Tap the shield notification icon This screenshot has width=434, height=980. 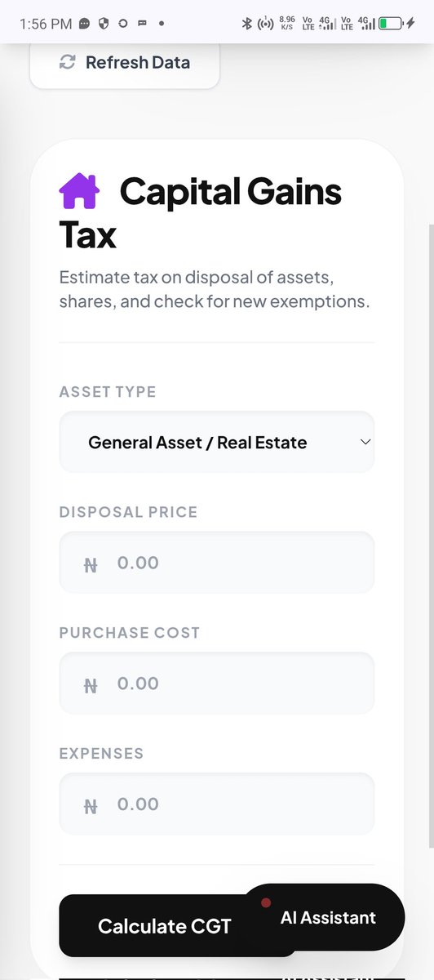(x=104, y=24)
